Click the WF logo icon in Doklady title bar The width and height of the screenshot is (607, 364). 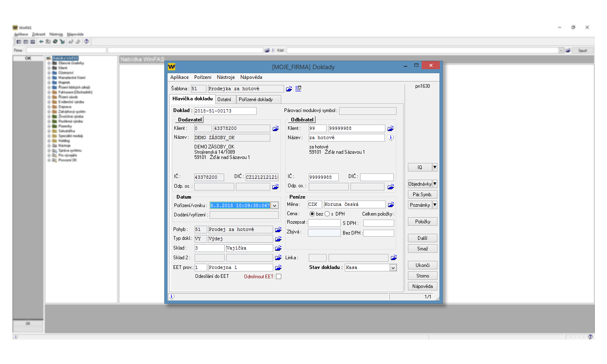coord(172,67)
